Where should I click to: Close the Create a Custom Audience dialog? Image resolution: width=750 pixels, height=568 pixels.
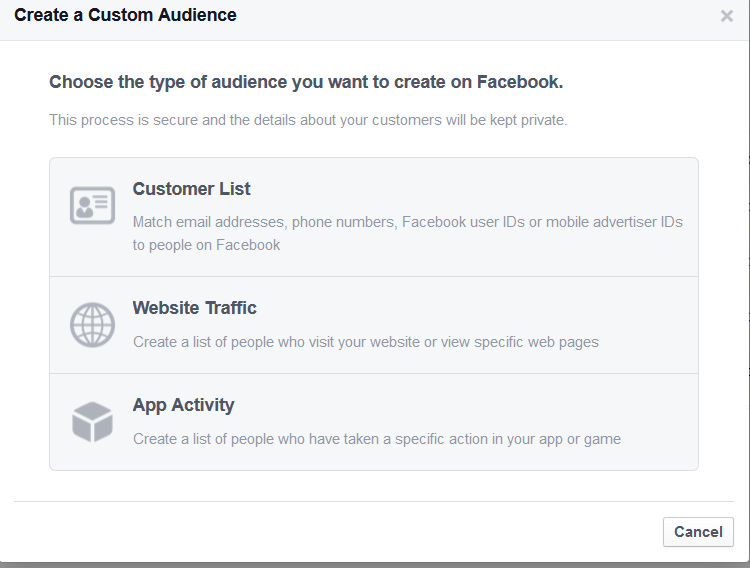coord(727,16)
